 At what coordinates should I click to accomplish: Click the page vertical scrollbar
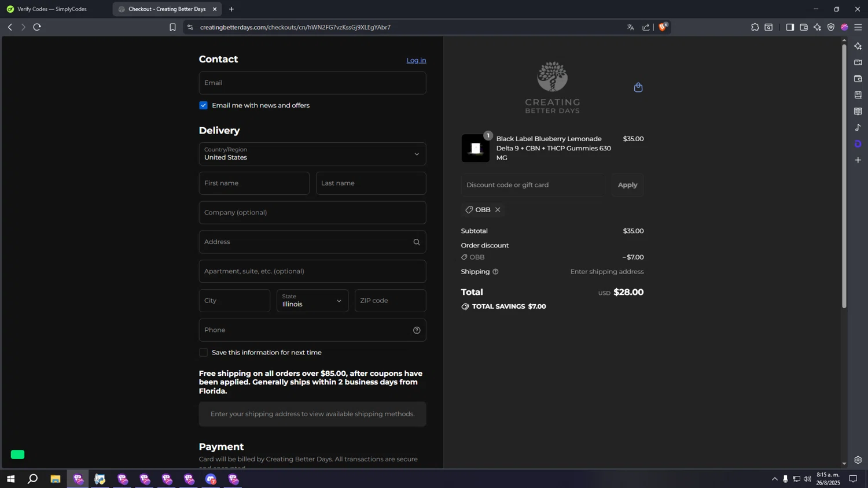[844, 176]
